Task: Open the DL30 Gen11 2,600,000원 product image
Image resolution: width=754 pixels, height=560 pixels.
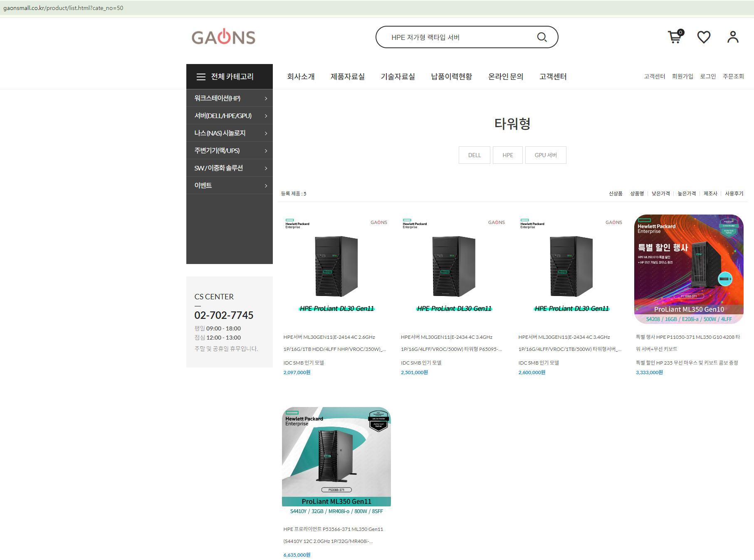Action: [571, 269]
